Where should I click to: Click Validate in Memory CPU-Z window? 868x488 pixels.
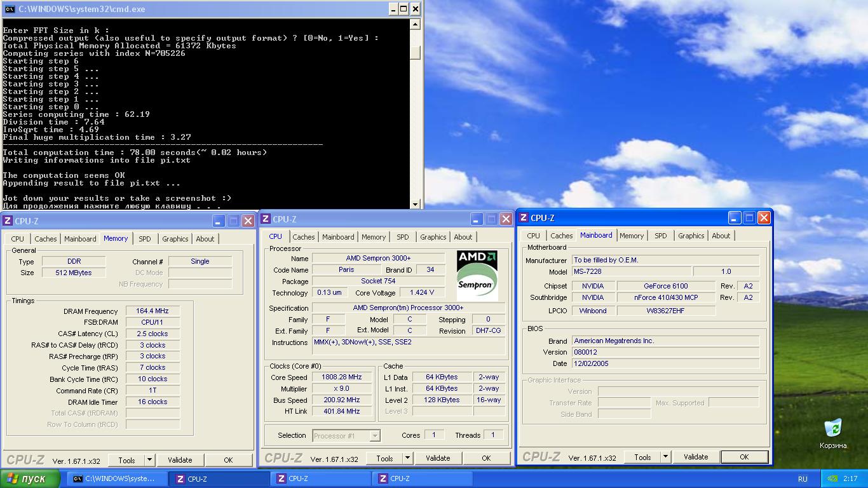(x=180, y=460)
